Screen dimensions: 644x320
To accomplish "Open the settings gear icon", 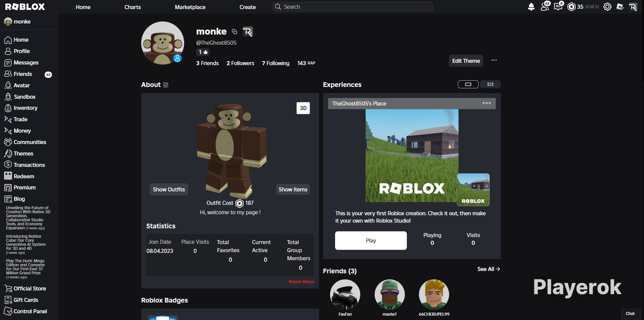I will [607, 7].
